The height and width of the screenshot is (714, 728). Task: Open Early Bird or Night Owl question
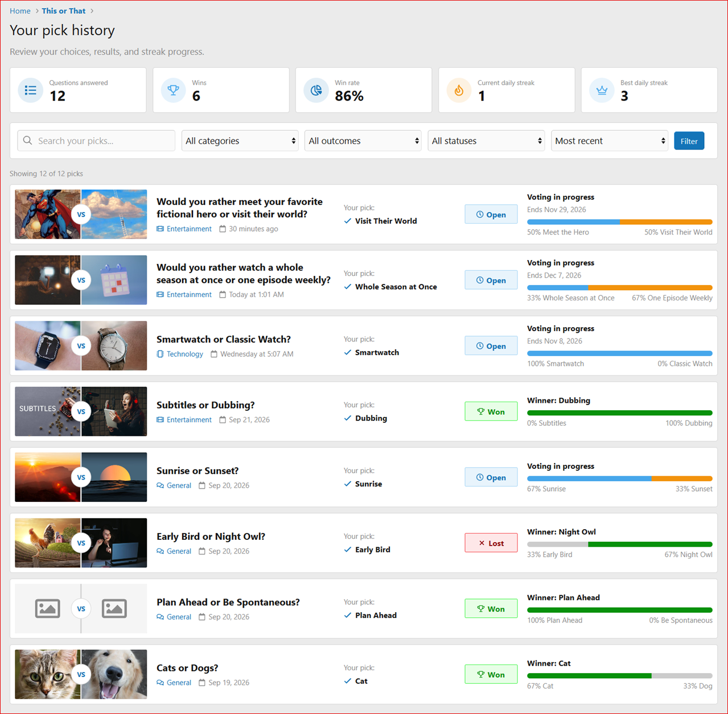211,536
